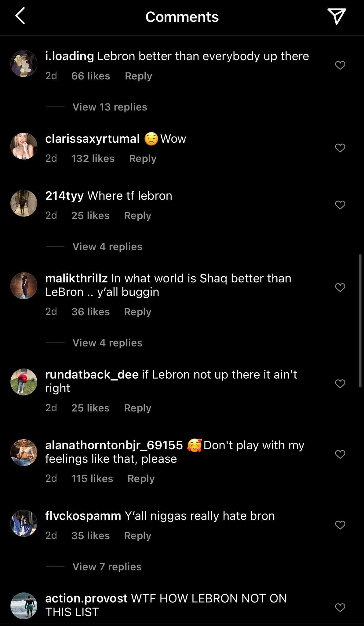Open 214tyy's profile via username
The height and width of the screenshot is (626, 364).
point(64,196)
